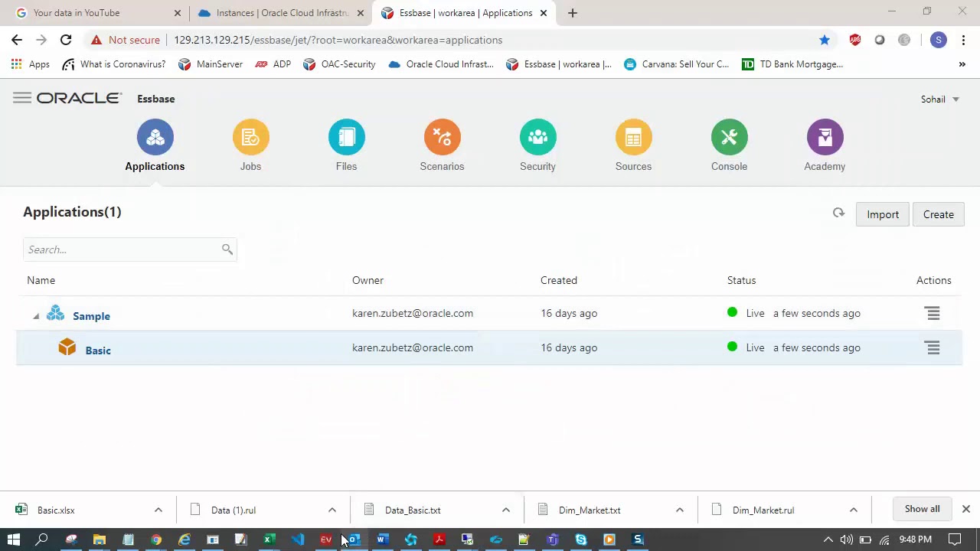Screen dimensions: 980x551
Task: Click the volume icon in system tray
Action: (x=846, y=540)
